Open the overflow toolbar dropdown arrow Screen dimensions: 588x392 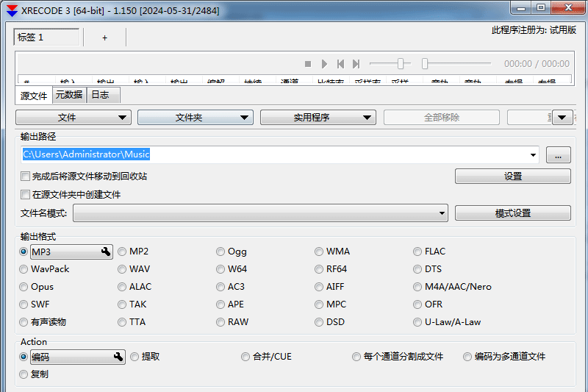[562, 118]
